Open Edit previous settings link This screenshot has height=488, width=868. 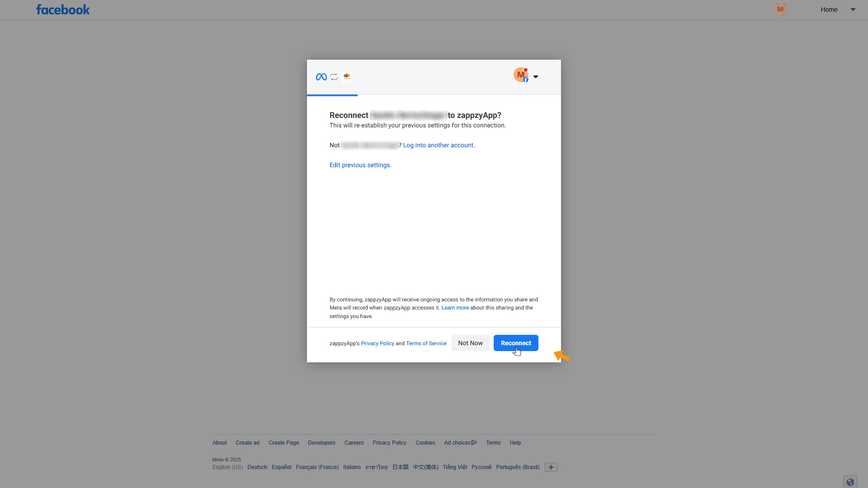[360, 165]
